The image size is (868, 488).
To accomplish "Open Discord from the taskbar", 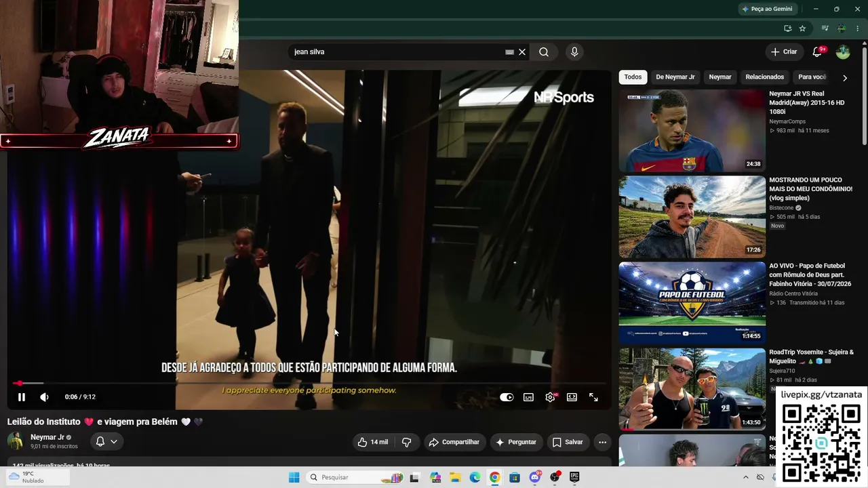I will point(535,477).
